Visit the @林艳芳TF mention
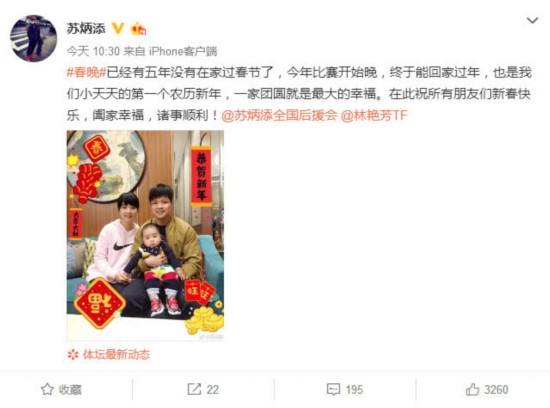This screenshot has height=408, width=550. [x=374, y=115]
